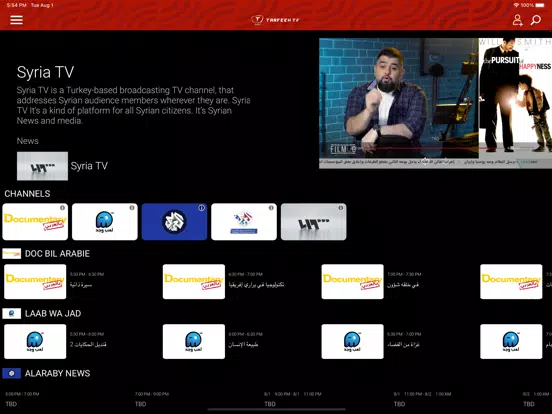The height and width of the screenshot is (414, 552).
Task: Open info icon on Alaraby blue channel card
Action: coord(201,208)
